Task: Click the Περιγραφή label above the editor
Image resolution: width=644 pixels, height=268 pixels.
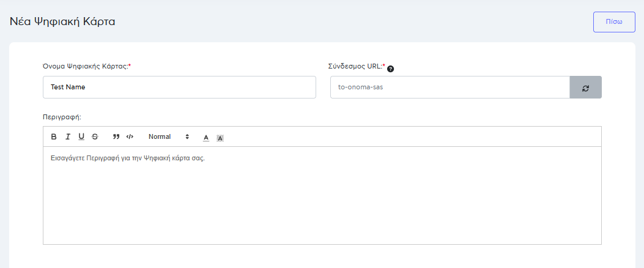Action: point(62,116)
